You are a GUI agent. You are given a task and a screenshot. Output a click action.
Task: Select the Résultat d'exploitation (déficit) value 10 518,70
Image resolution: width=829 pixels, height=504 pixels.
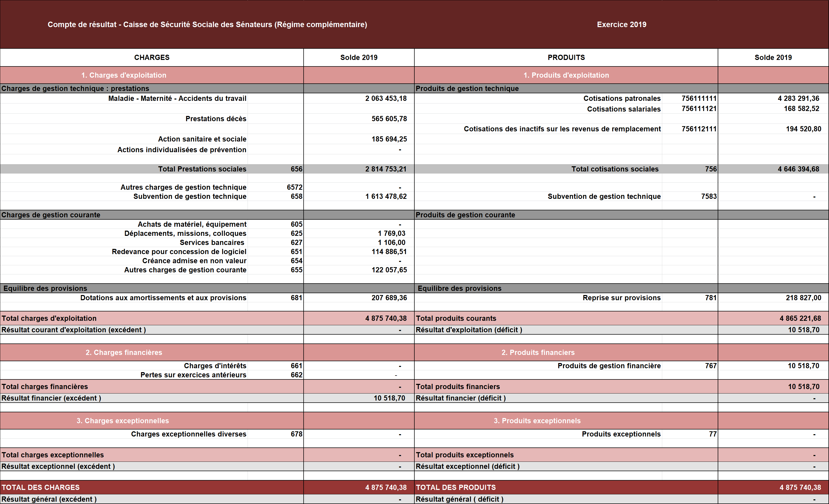pos(803,330)
